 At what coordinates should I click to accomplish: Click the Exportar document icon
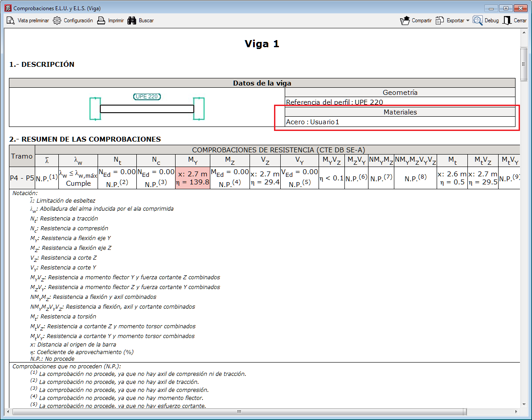coord(440,20)
